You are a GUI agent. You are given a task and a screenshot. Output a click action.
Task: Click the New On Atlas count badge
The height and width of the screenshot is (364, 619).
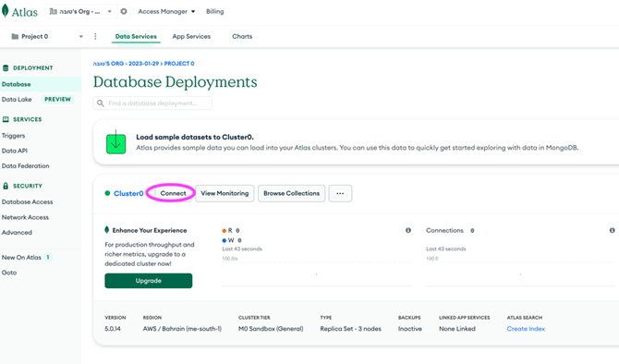(48, 258)
